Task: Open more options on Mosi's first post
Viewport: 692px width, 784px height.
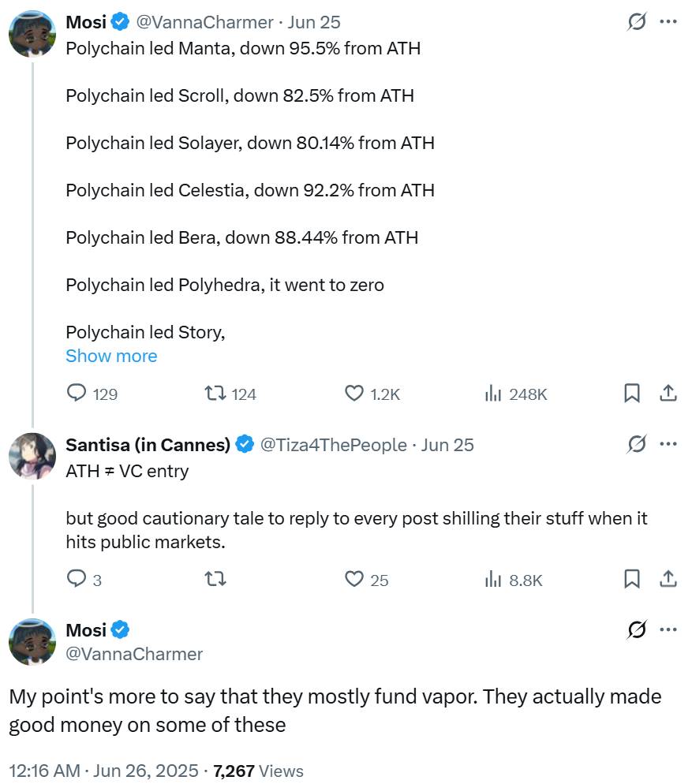Action: pos(668,21)
